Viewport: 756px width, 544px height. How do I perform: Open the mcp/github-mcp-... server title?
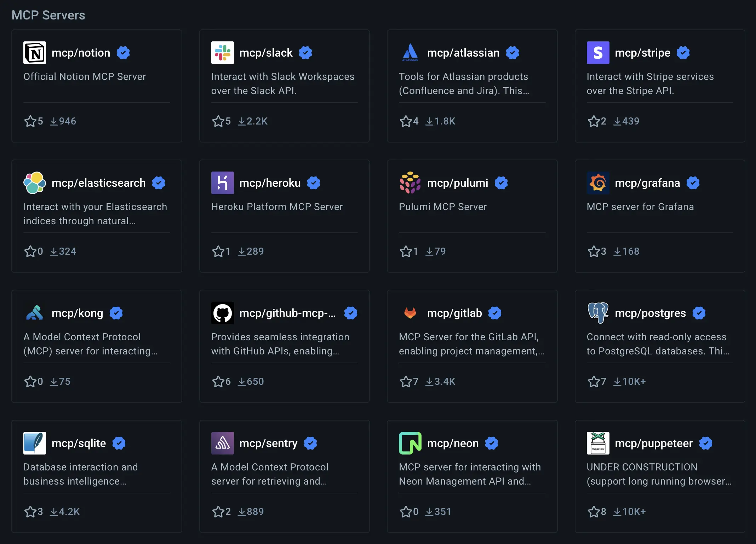pyautogui.click(x=288, y=313)
